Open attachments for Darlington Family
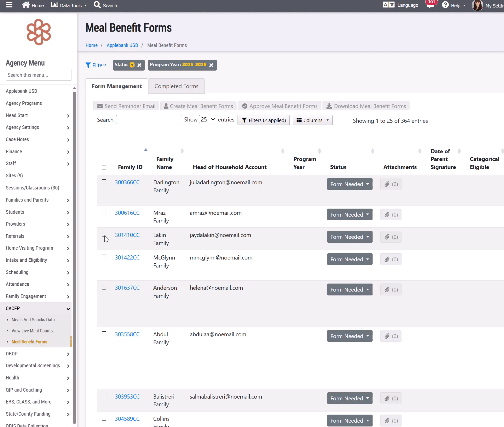This screenshot has width=504, height=427. click(x=391, y=184)
